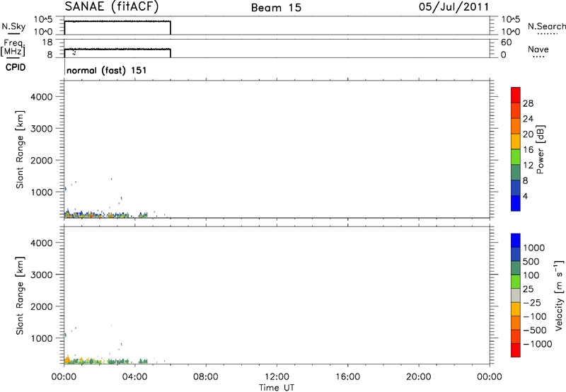This screenshot has height=392, width=566.
Task: Select the Power [dB] colorbar title
Action: 540,149
